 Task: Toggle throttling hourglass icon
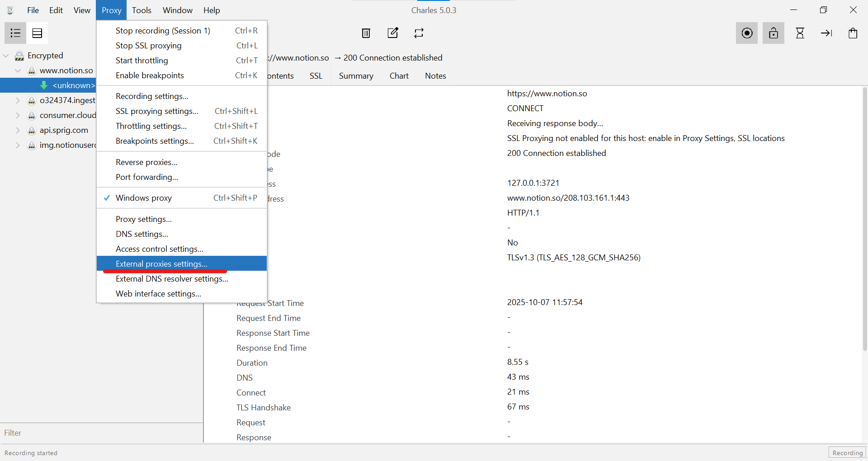pyautogui.click(x=800, y=33)
